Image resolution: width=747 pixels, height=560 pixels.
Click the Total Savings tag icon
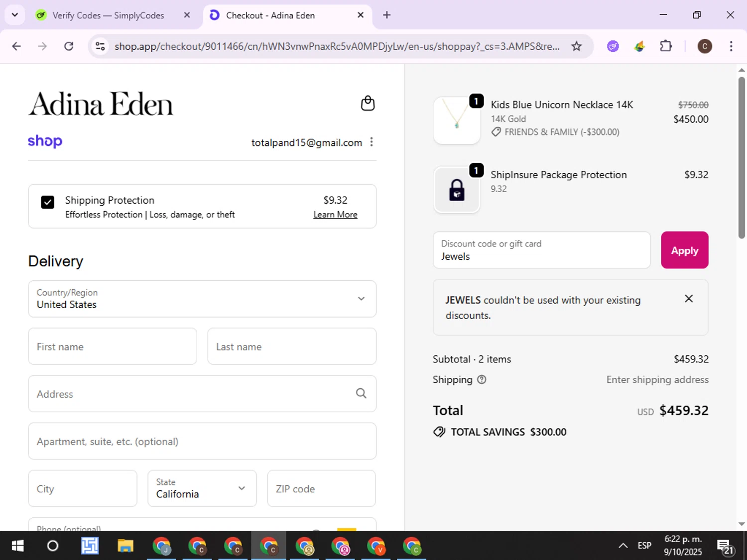click(x=439, y=432)
